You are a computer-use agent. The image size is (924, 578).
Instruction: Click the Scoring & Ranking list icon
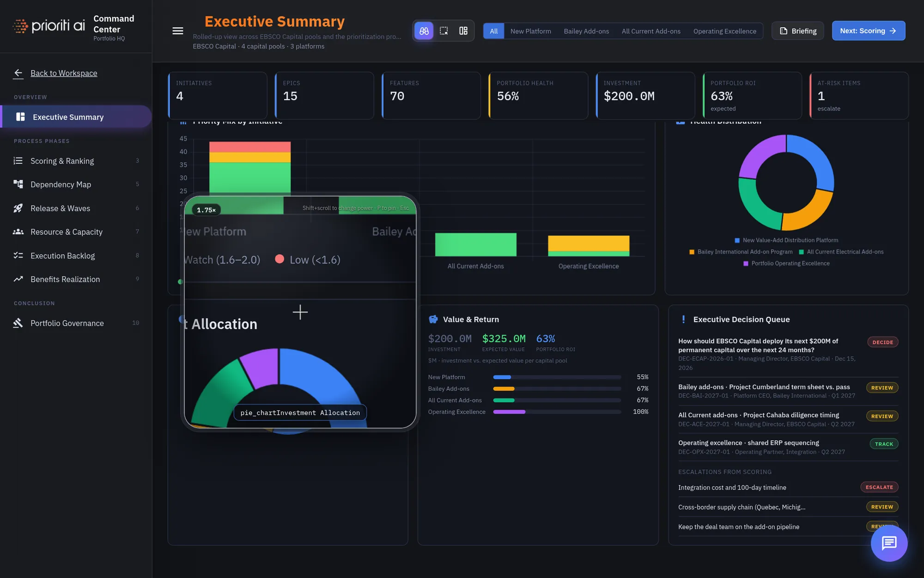pyautogui.click(x=18, y=161)
